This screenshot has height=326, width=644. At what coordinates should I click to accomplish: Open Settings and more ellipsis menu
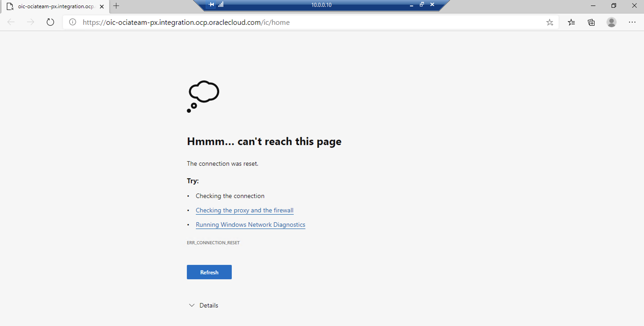[x=632, y=22]
